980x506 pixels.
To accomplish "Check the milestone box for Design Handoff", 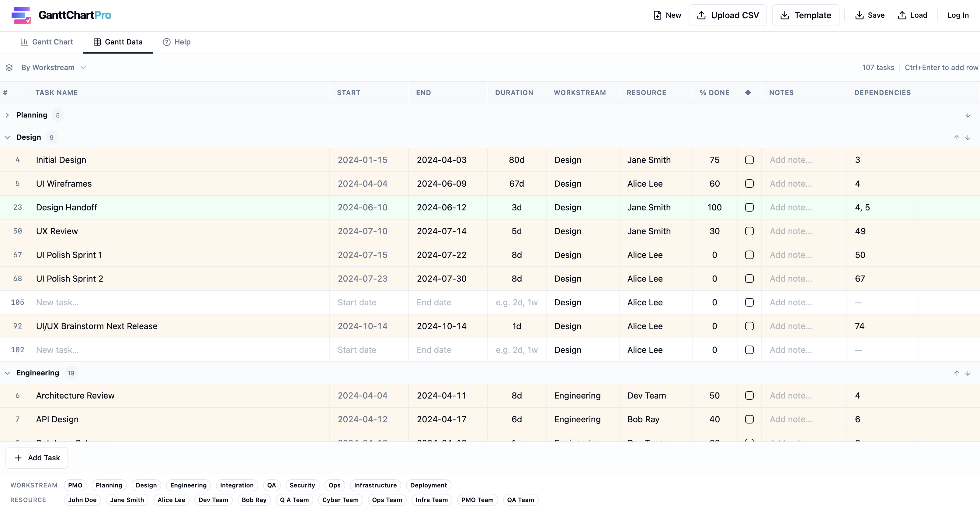I will [749, 207].
